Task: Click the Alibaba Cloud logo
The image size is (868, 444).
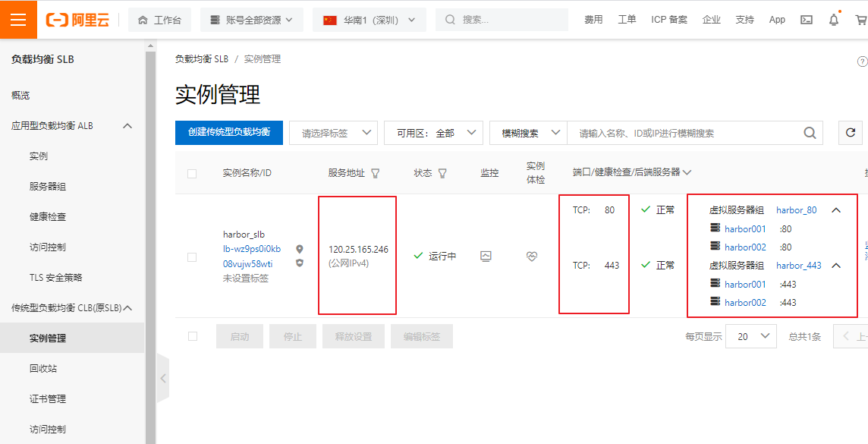Action: tap(77, 20)
